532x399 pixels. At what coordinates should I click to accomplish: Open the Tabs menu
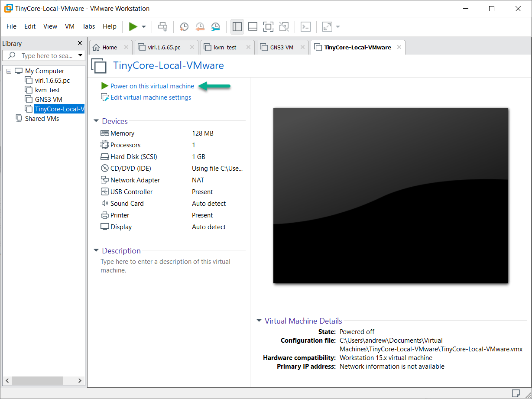pyautogui.click(x=88, y=26)
